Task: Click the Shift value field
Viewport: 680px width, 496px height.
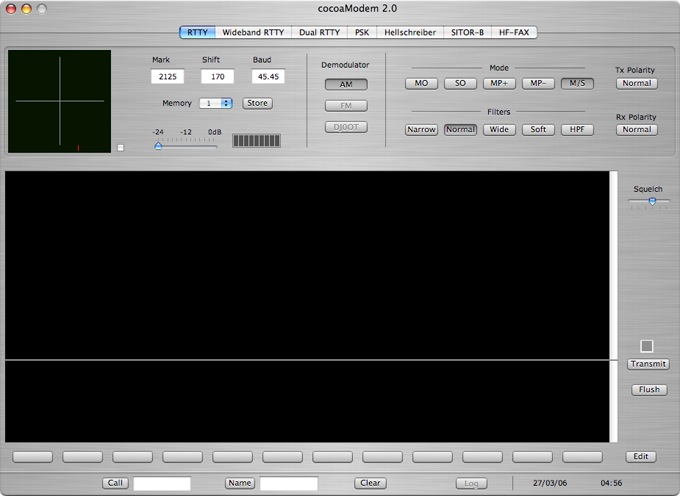Action: pos(218,76)
